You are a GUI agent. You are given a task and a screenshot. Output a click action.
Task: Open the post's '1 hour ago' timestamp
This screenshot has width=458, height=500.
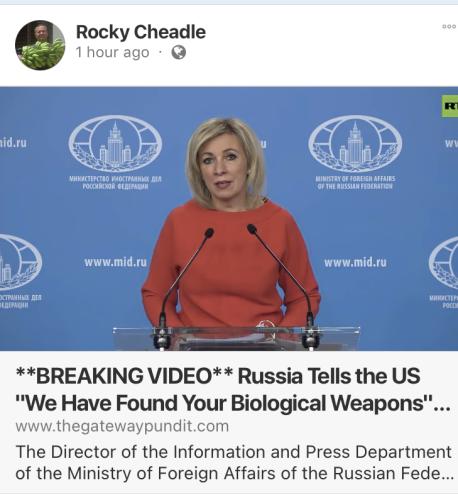(x=112, y=52)
